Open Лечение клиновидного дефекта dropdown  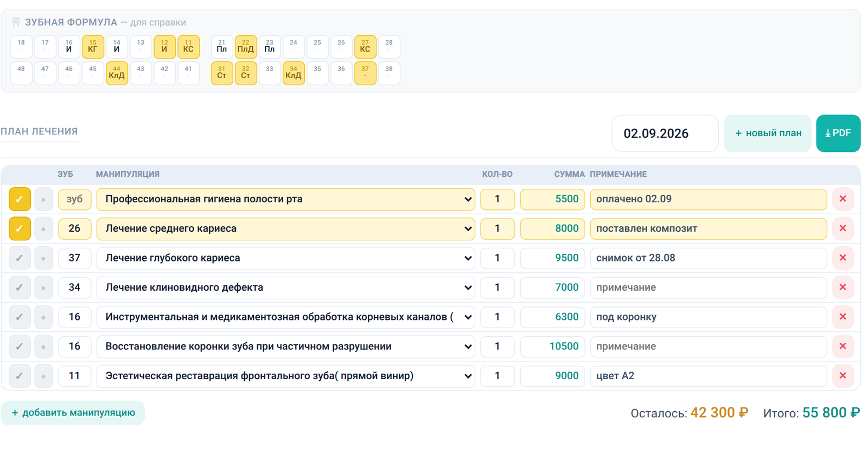tap(286, 287)
